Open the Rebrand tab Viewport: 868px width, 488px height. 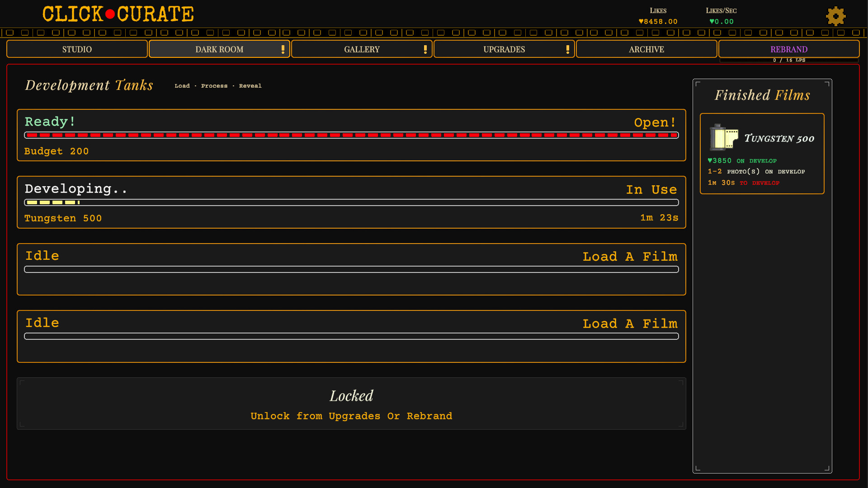[788, 49]
